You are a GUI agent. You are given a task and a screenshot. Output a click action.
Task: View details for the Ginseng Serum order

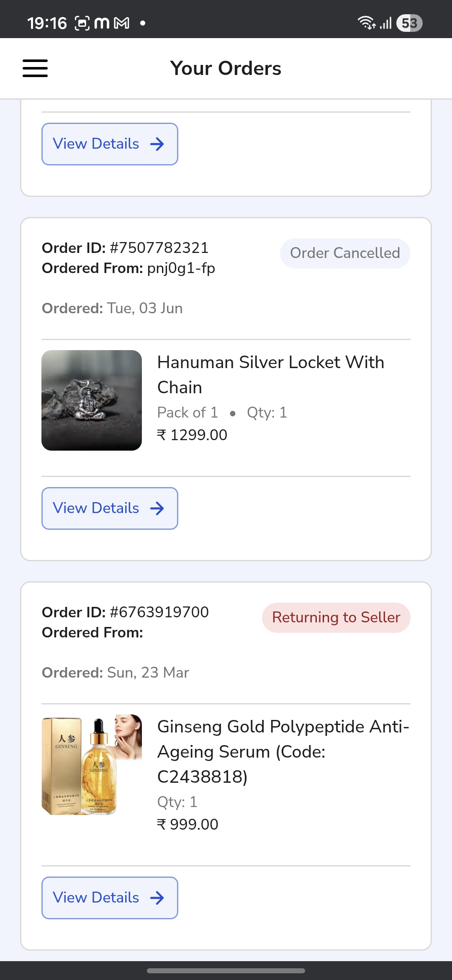[110, 898]
